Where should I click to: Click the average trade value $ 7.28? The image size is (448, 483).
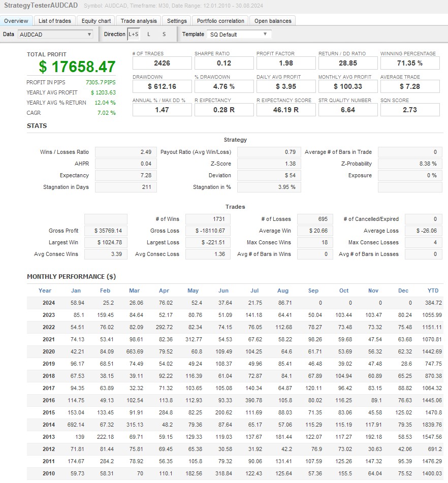point(410,86)
